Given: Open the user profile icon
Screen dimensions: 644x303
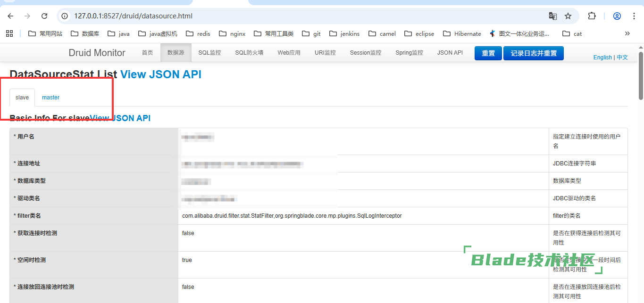Looking at the screenshot, I should click(617, 16).
